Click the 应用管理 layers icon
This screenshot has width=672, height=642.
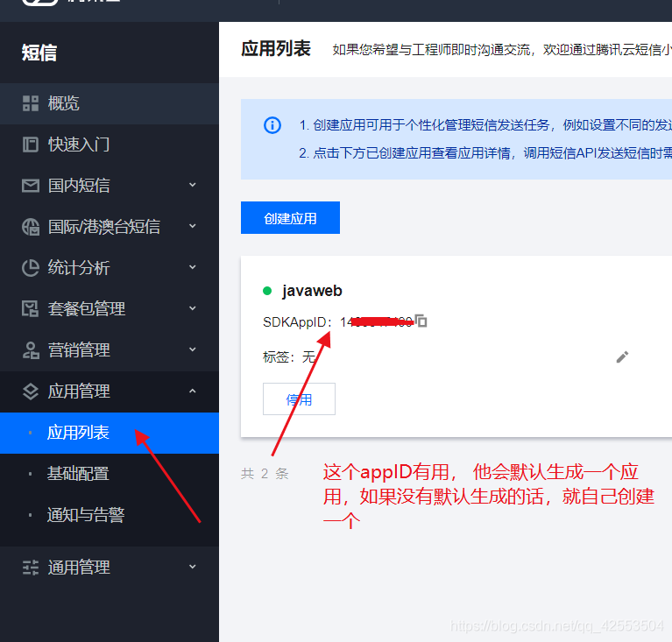coord(31,392)
